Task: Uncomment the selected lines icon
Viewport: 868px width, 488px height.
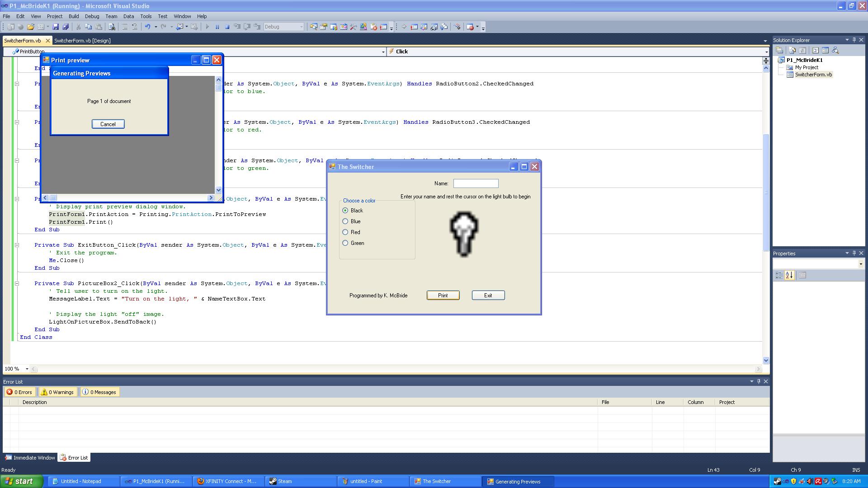Action: pos(134,27)
